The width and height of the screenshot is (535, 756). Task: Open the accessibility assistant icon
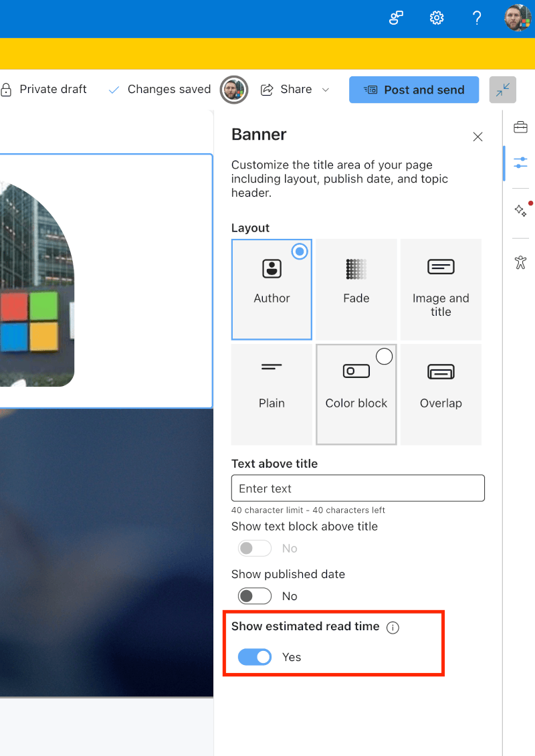(520, 262)
